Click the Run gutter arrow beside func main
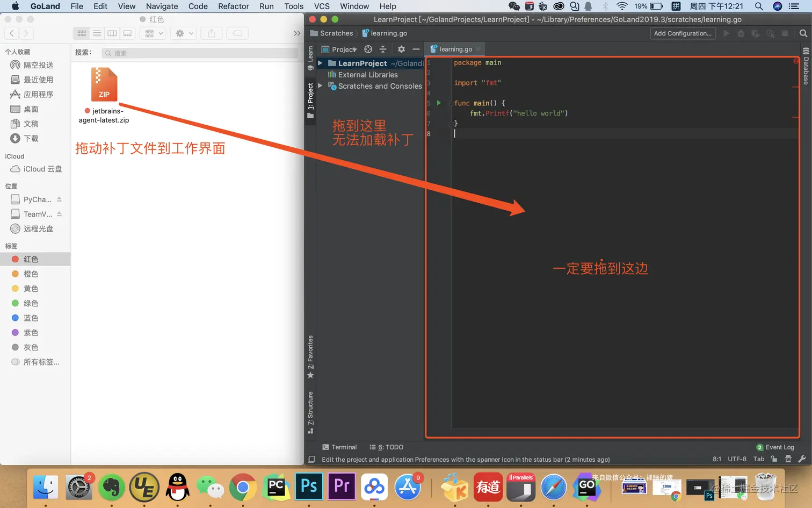 coord(439,103)
